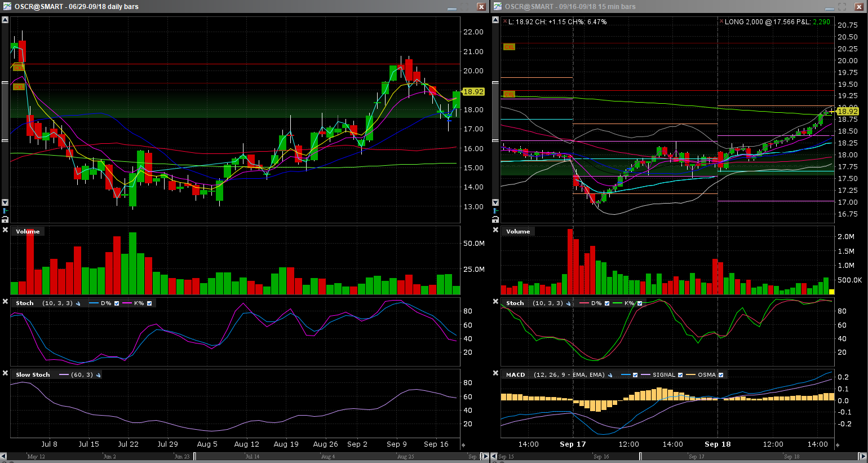
Task: Uncheck K% line on 15 min Stoch
Action: coord(640,303)
